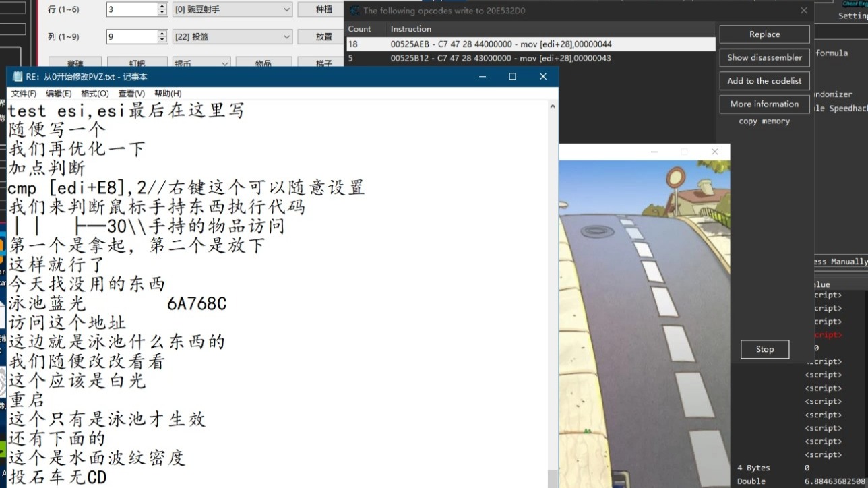The image size is (868, 488).
Task: Minimize the game window behind the dialog
Action: pyautogui.click(x=654, y=152)
